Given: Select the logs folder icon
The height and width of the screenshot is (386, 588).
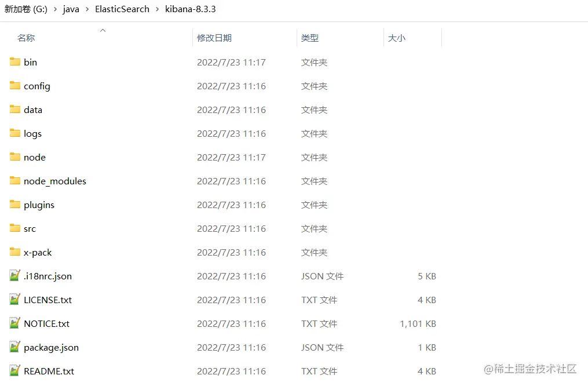Looking at the screenshot, I should 15,133.
